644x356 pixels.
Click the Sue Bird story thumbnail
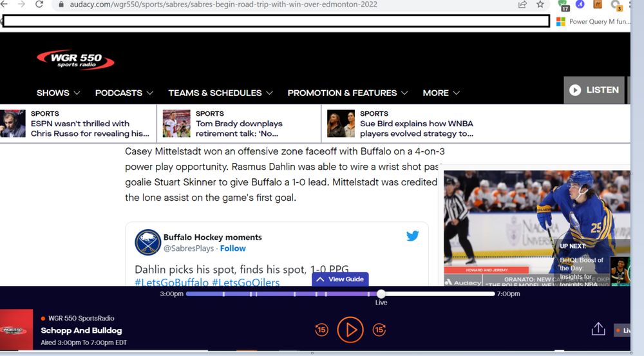pyautogui.click(x=341, y=123)
